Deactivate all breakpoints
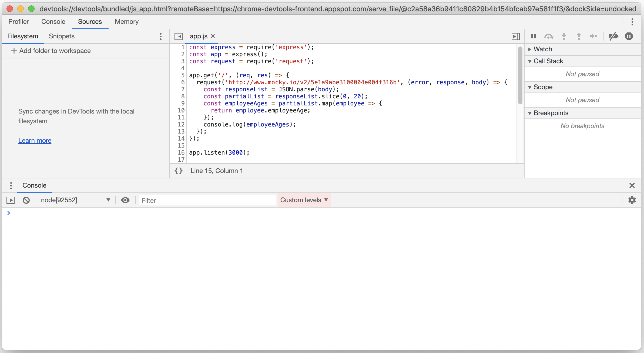The width and height of the screenshot is (644, 353). 613,36
